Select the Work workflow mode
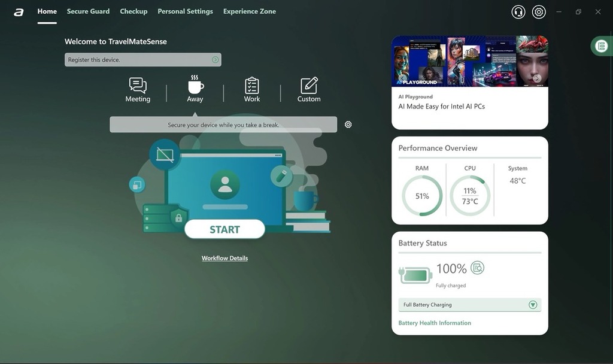613x364 pixels. pyautogui.click(x=252, y=90)
